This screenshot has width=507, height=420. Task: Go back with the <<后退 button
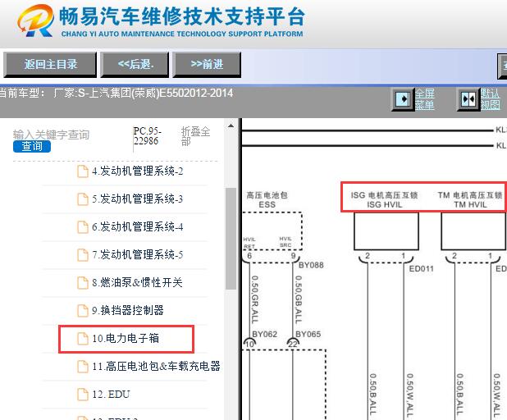point(135,64)
